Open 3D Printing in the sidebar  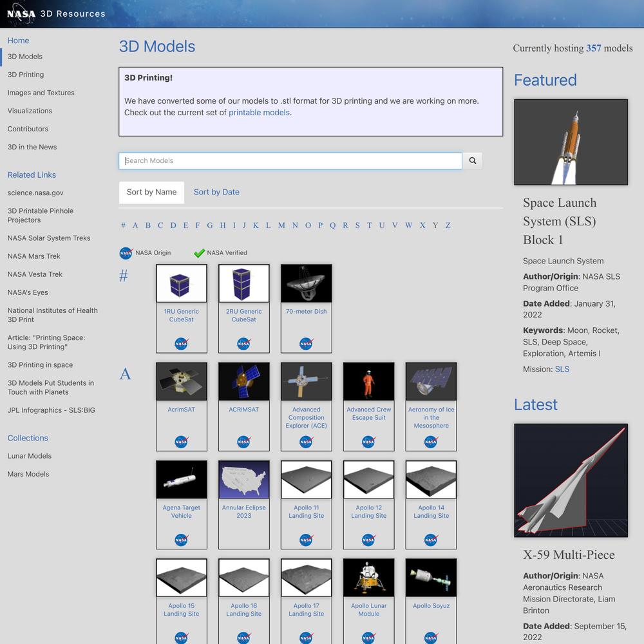26,75
